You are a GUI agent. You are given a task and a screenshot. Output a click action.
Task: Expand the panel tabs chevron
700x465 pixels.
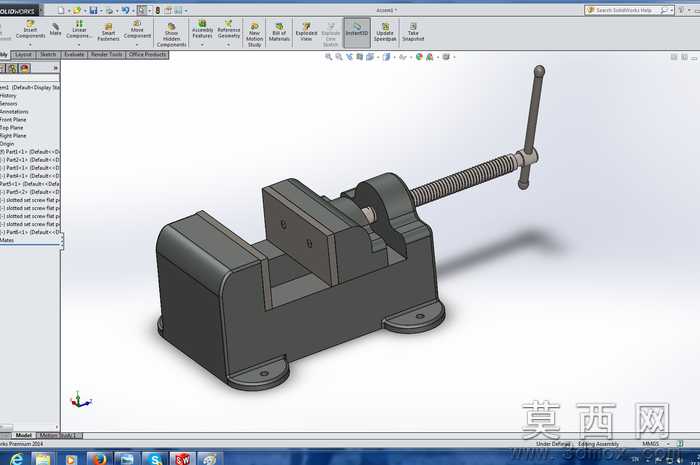click(x=56, y=68)
